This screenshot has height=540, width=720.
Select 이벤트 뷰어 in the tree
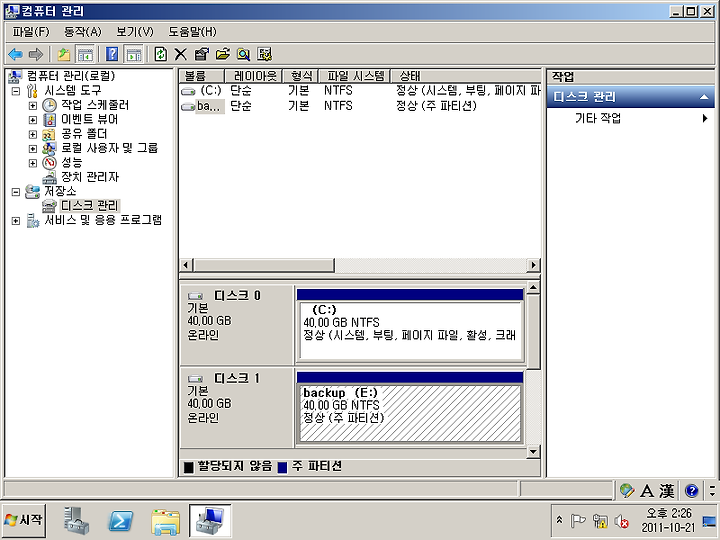pyautogui.click(x=90, y=119)
